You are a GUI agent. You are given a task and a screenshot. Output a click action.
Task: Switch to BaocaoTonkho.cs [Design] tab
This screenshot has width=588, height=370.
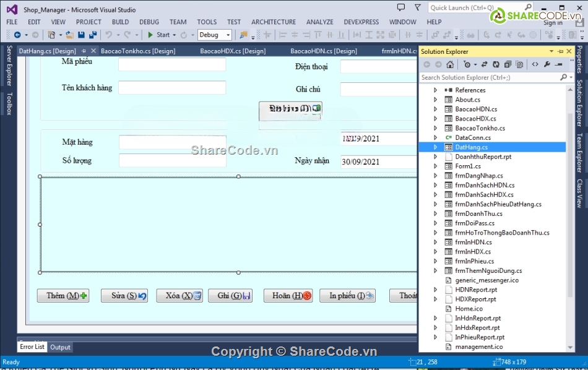point(138,51)
